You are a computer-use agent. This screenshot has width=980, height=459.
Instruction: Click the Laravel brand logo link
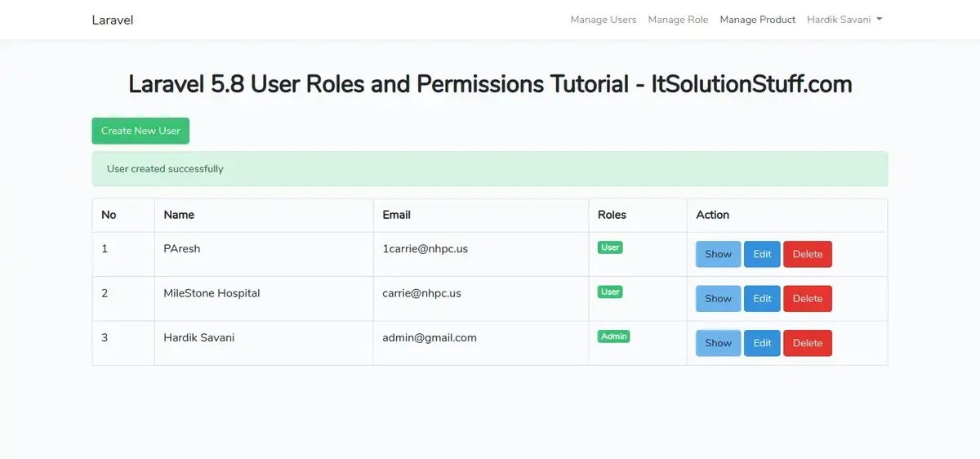pos(113,20)
